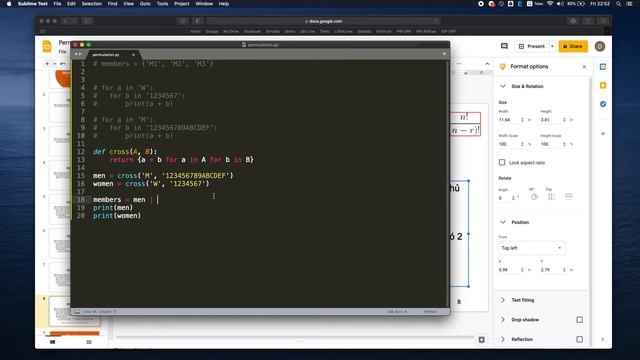Open the 'Top left' From dropdown
The image size is (640, 360).
tap(532, 248)
